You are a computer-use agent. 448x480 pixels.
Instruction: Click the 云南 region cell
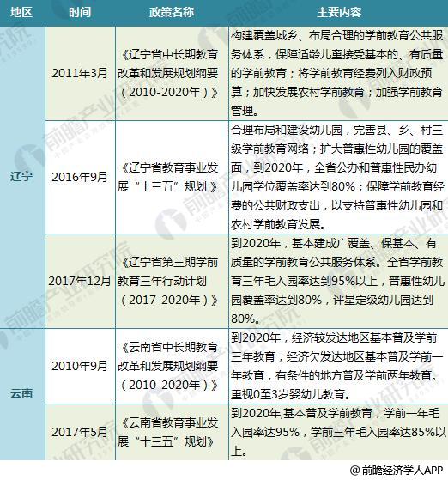22,394
